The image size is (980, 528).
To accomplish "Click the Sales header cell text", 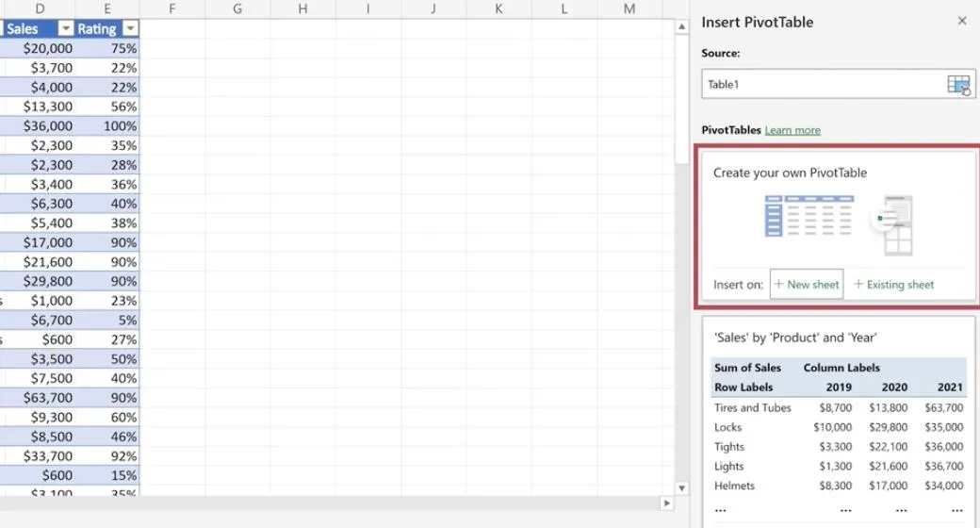I will point(23,29).
